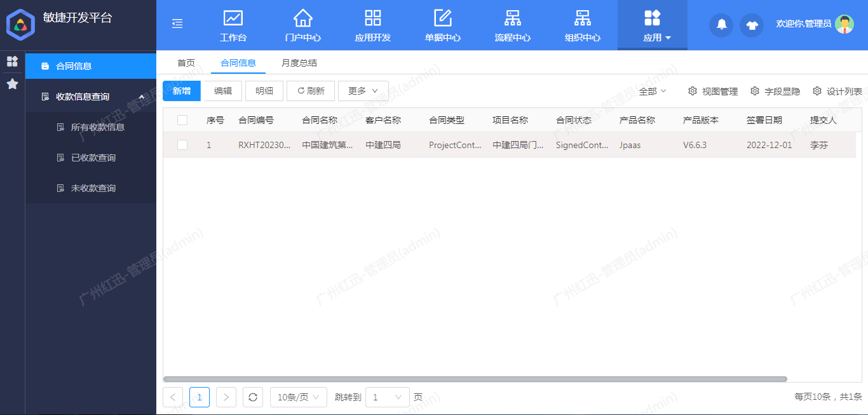
Task: Click the apps grid icon in left rail
Action: 12,61
